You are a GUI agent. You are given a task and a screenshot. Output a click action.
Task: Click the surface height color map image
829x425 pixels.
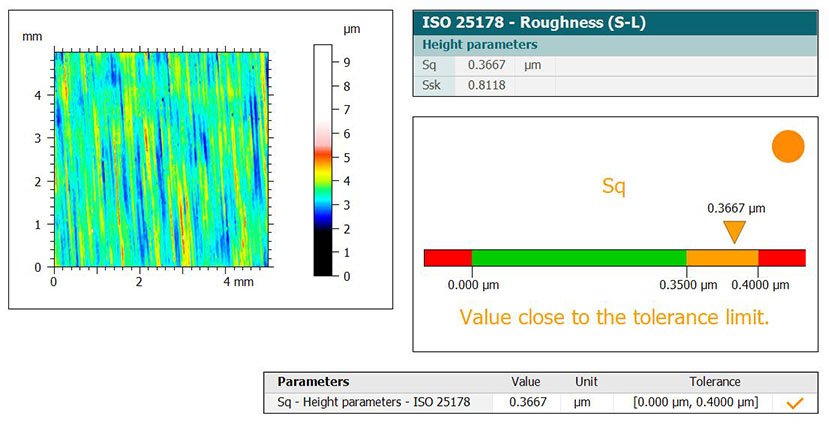(161, 159)
